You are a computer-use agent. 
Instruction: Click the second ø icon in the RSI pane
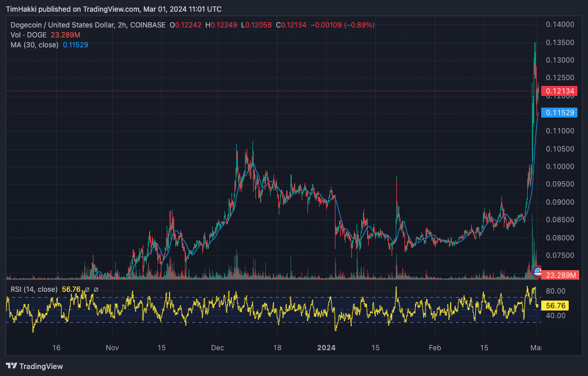[96, 289]
